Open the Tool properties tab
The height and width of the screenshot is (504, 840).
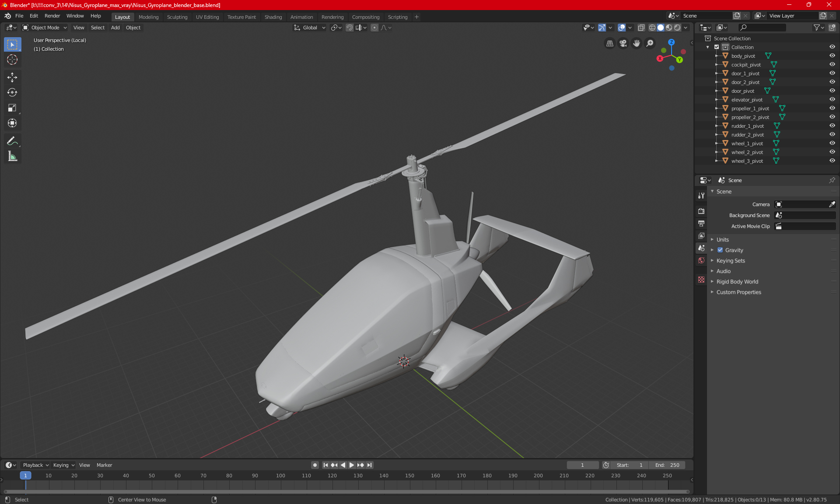[x=701, y=196]
